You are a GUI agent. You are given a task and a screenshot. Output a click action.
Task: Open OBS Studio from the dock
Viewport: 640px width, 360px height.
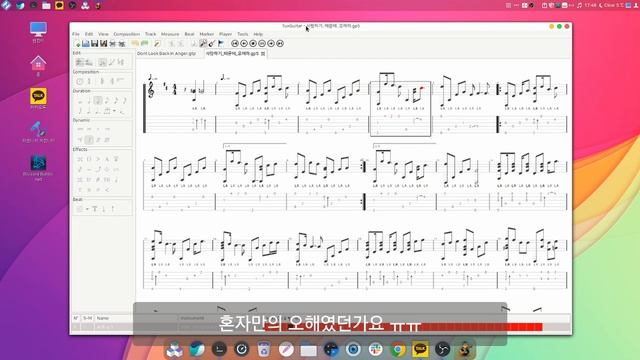442,350
